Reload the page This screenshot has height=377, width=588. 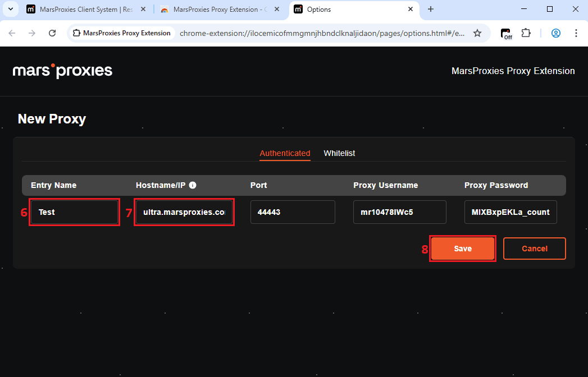point(52,33)
